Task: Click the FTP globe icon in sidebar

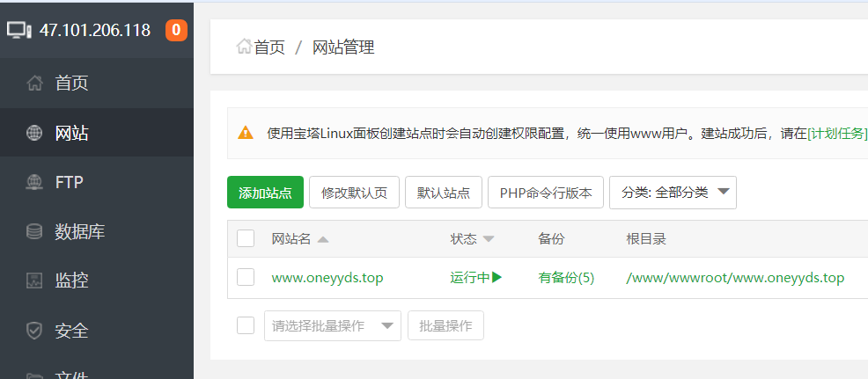Action: click(x=34, y=182)
